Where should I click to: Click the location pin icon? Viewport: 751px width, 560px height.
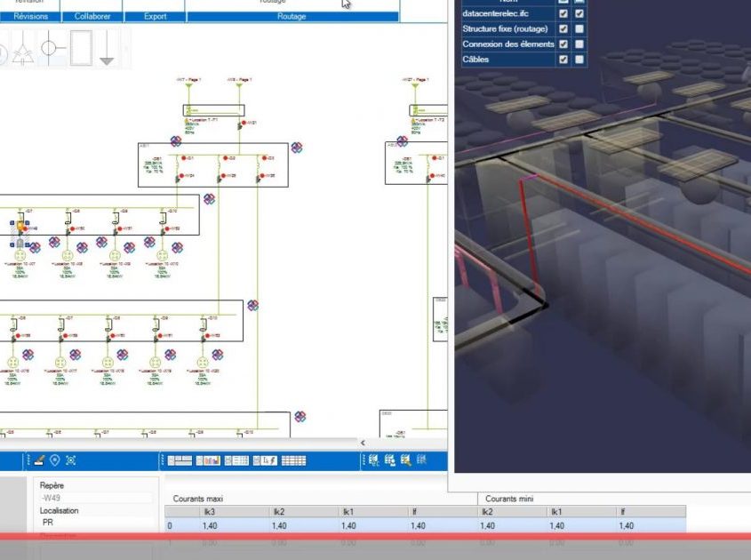click(x=55, y=460)
